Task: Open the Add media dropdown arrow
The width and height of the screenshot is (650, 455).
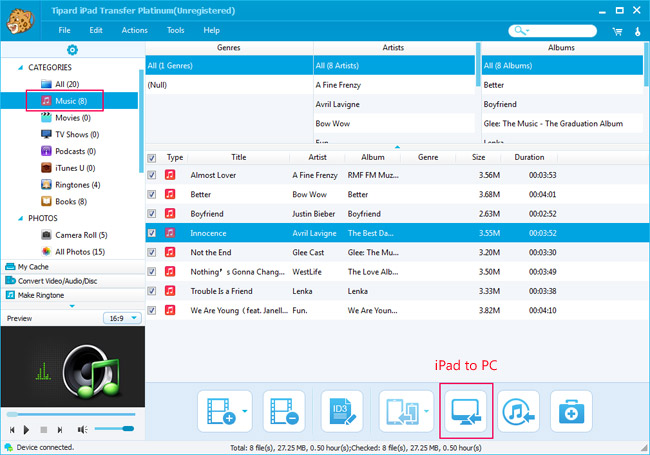Action: [x=245, y=411]
